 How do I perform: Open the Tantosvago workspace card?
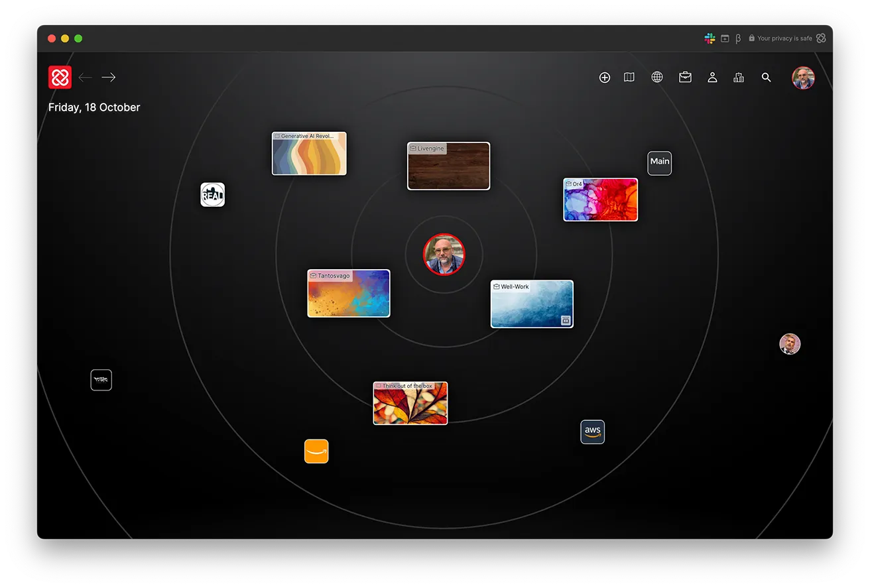click(349, 293)
